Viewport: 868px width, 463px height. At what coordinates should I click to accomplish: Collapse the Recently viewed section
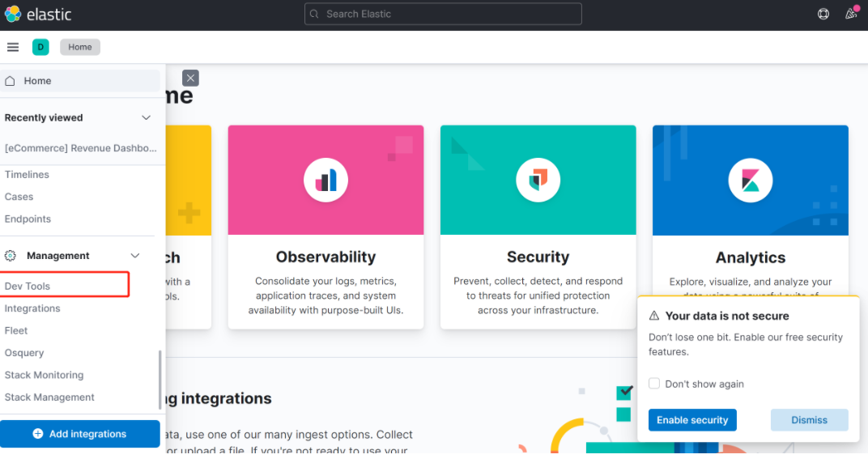coord(146,118)
